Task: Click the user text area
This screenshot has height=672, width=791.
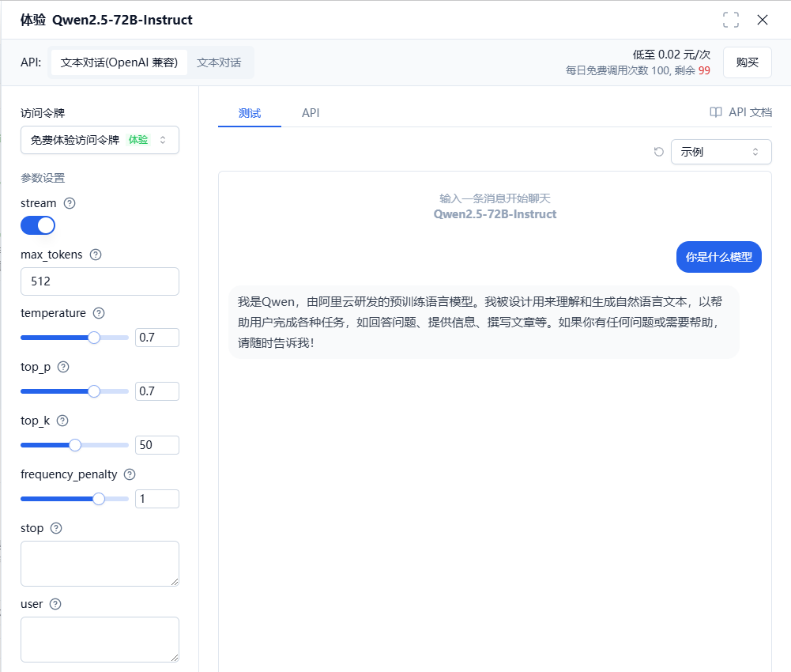Action: 100,639
